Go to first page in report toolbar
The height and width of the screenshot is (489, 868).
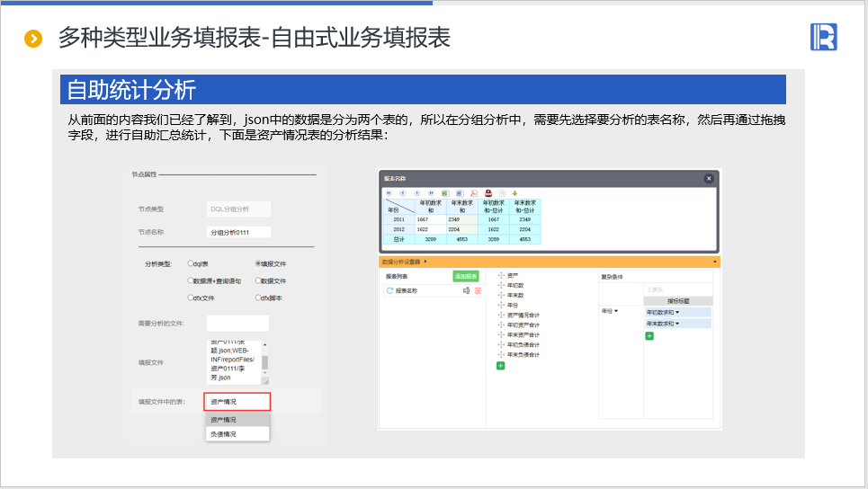point(389,192)
